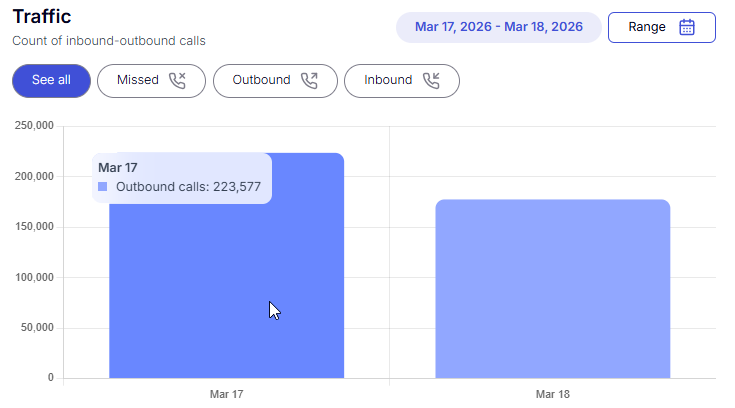Click the Mar 17 bar in the chart
The height and width of the screenshot is (408, 735).
(226, 300)
